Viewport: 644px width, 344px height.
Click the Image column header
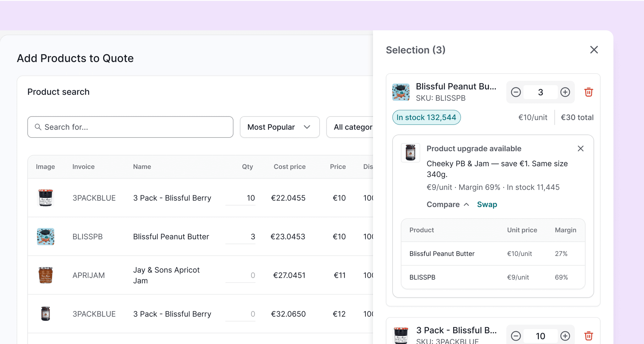click(x=45, y=167)
